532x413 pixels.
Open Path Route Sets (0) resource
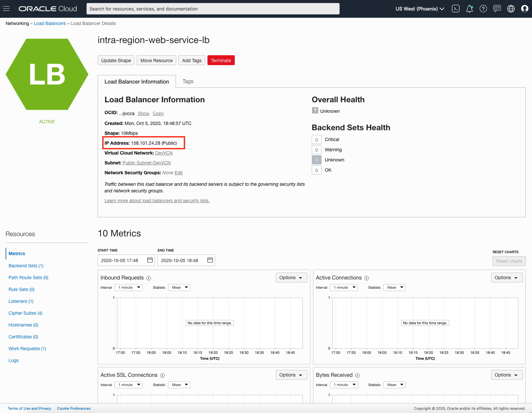(28, 278)
